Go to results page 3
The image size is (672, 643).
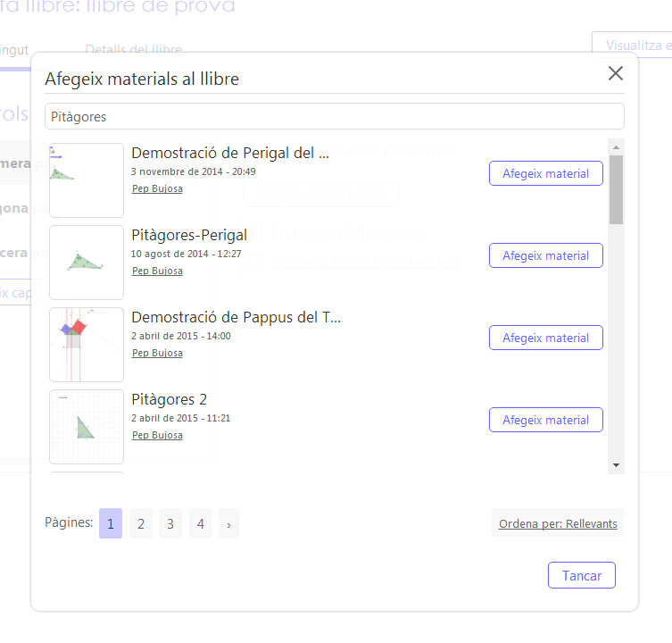(170, 523)
